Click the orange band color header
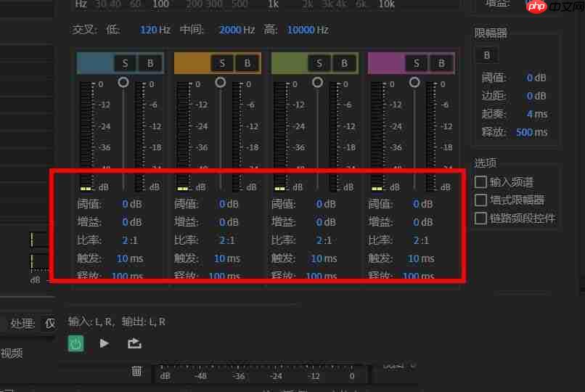 [x=192, y=63]
